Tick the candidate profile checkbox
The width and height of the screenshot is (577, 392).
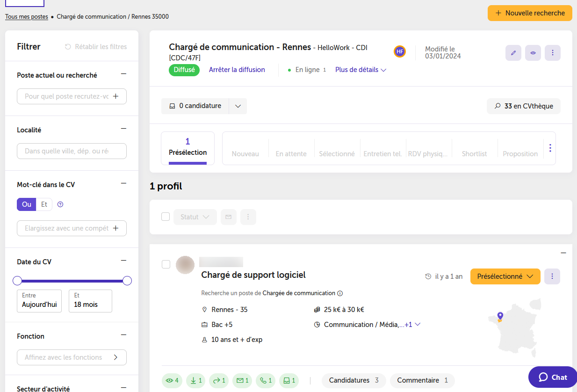[x=166, y=264]
